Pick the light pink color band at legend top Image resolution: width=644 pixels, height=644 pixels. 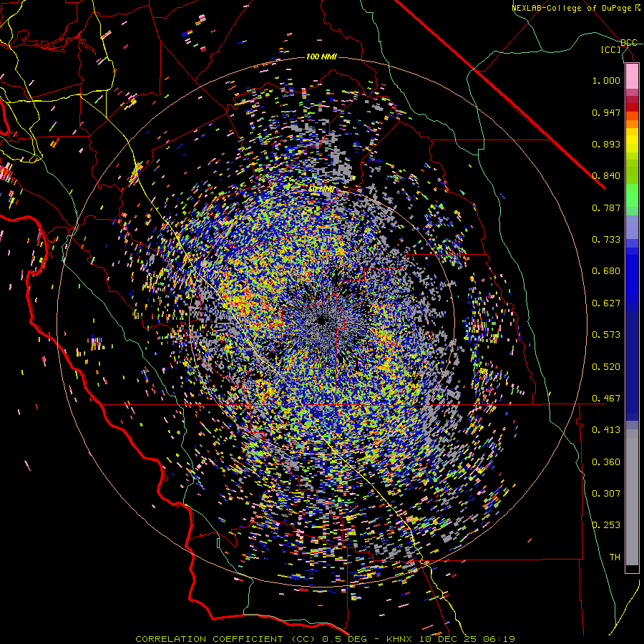click(632, 77)
